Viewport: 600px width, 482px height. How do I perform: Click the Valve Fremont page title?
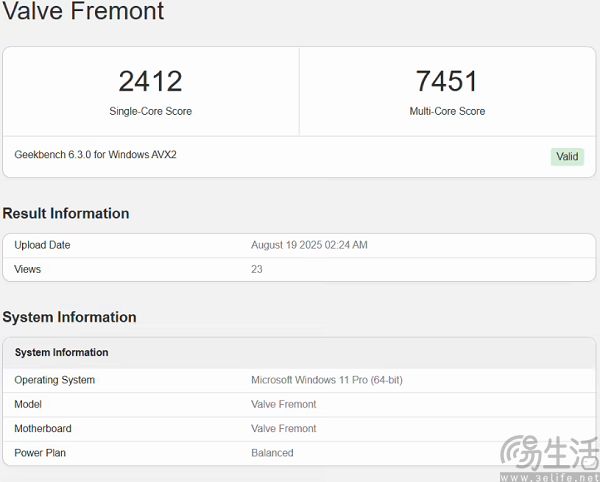tap(83, 10)
